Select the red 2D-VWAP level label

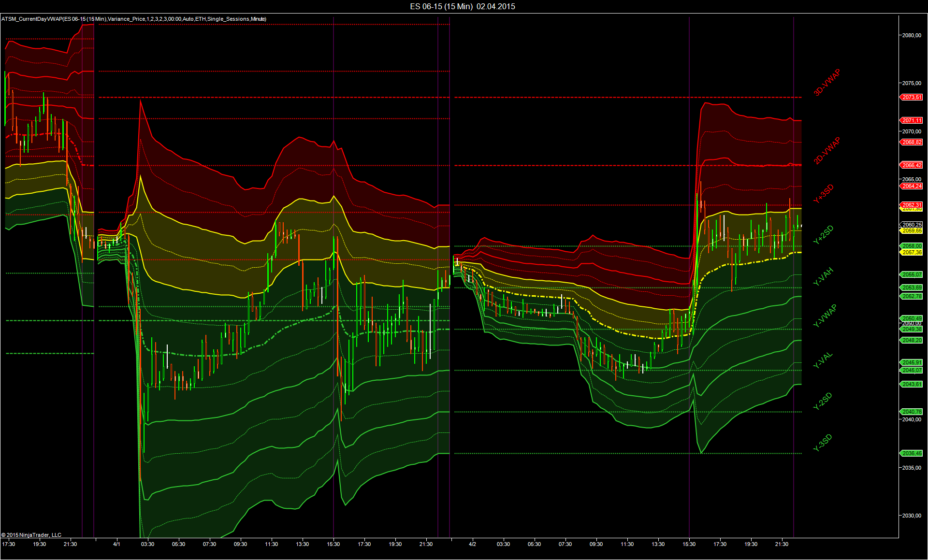(826, 151)
